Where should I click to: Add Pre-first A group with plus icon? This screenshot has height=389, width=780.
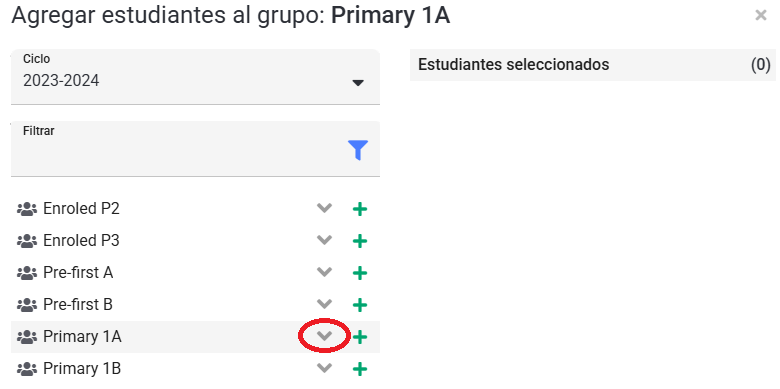pyautogui.click(x=360, y=273)
